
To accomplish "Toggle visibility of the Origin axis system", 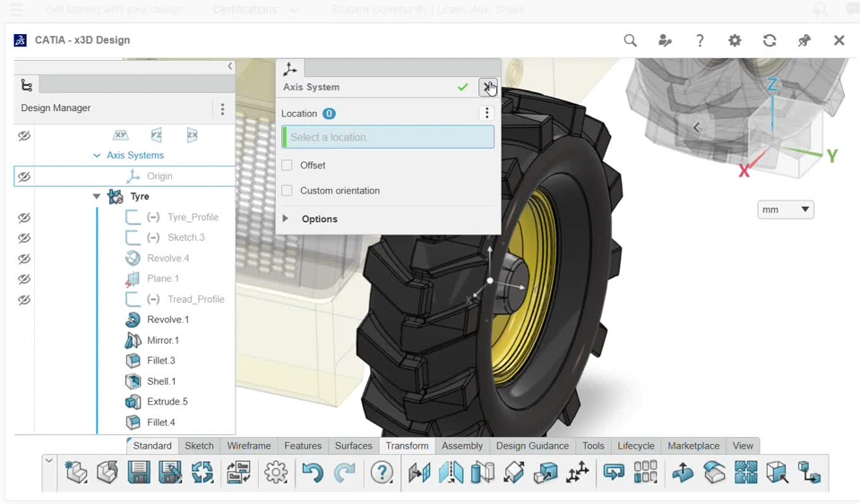I will click(x=24, y=176).
